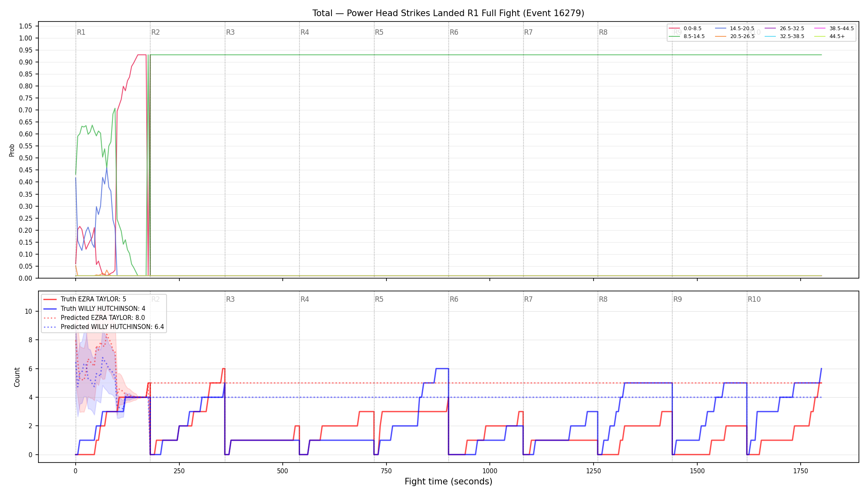Image resolution: width=868 pixels, height=496 pixels.
Task: Click the 6 tick on the Count axis
Action: point(30,369)
